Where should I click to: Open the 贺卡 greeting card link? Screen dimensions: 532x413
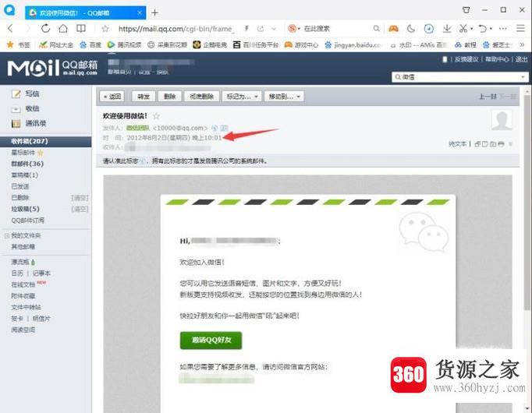(x=17, y=319)
